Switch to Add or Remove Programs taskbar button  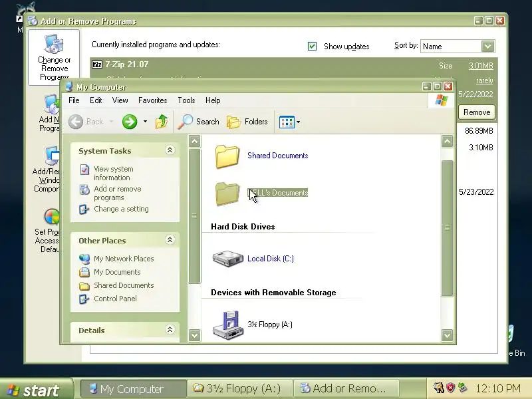tap(345, 388)
